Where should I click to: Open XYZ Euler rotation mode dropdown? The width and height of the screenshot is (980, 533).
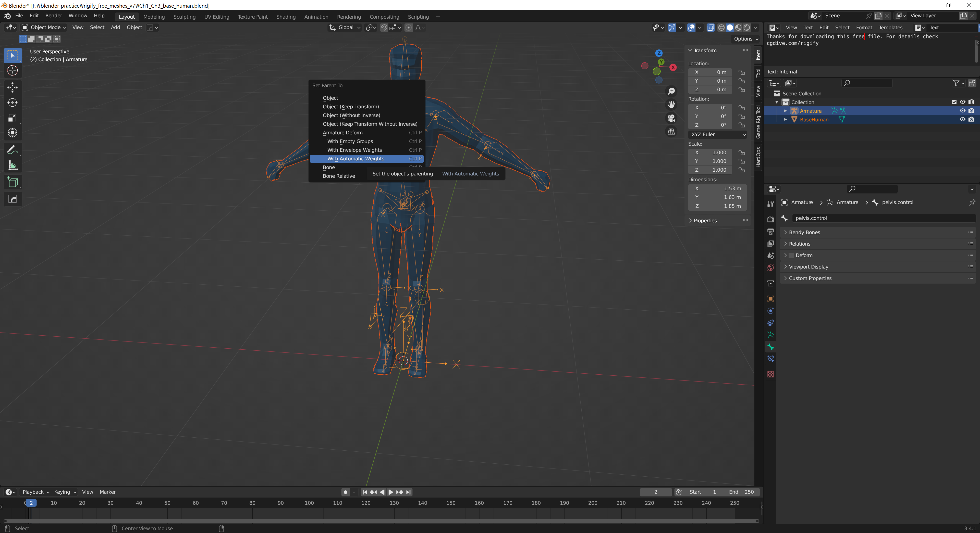point(717,134)
